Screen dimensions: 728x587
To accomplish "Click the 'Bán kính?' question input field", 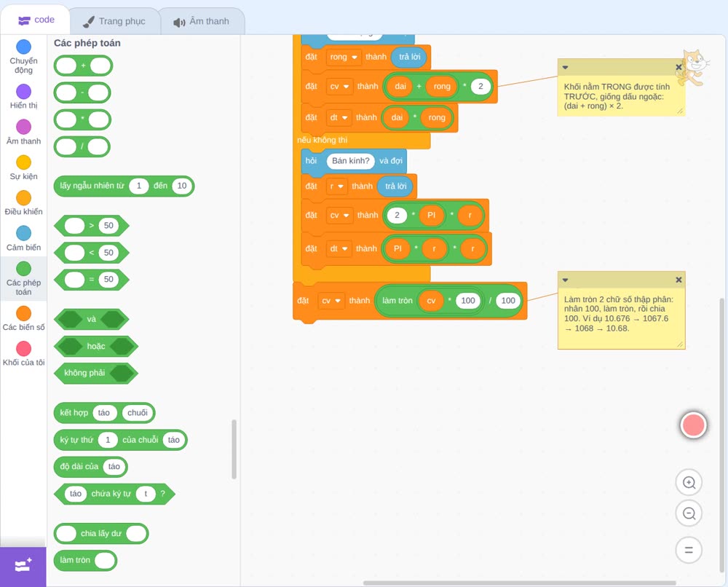I will (x=351, y=161).
